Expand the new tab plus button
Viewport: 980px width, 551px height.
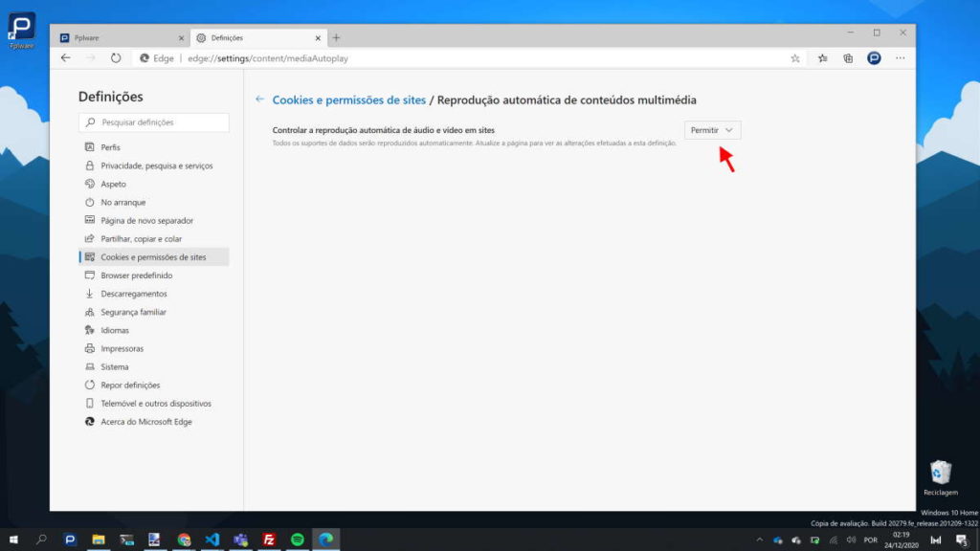click(336, 36)
